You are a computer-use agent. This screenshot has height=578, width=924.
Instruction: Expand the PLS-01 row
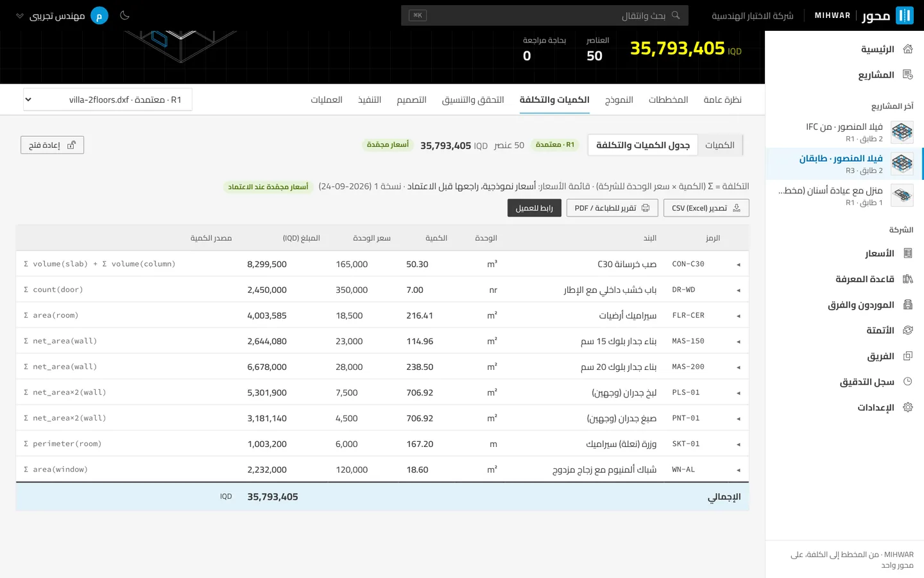pos(739,393)
